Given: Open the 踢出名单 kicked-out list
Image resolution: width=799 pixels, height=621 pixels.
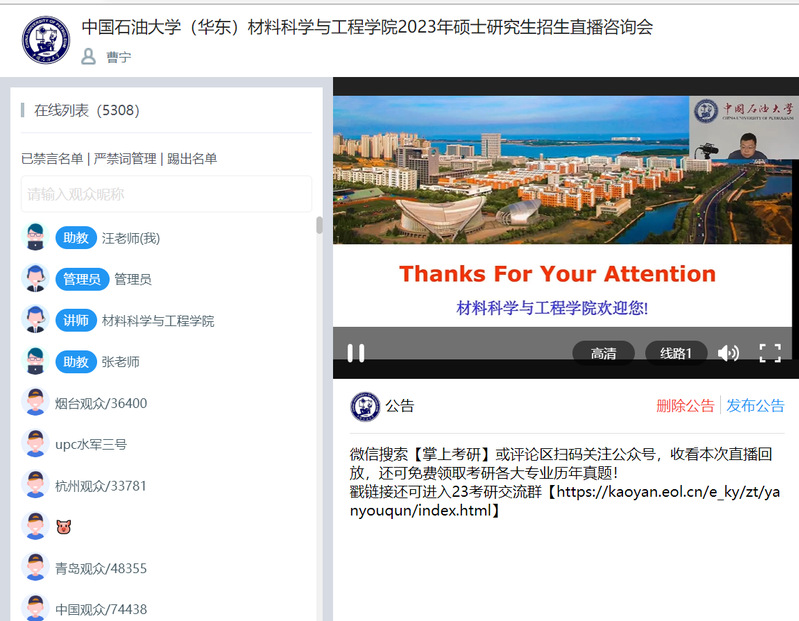Looking at the screenshot, I should 191,158.
